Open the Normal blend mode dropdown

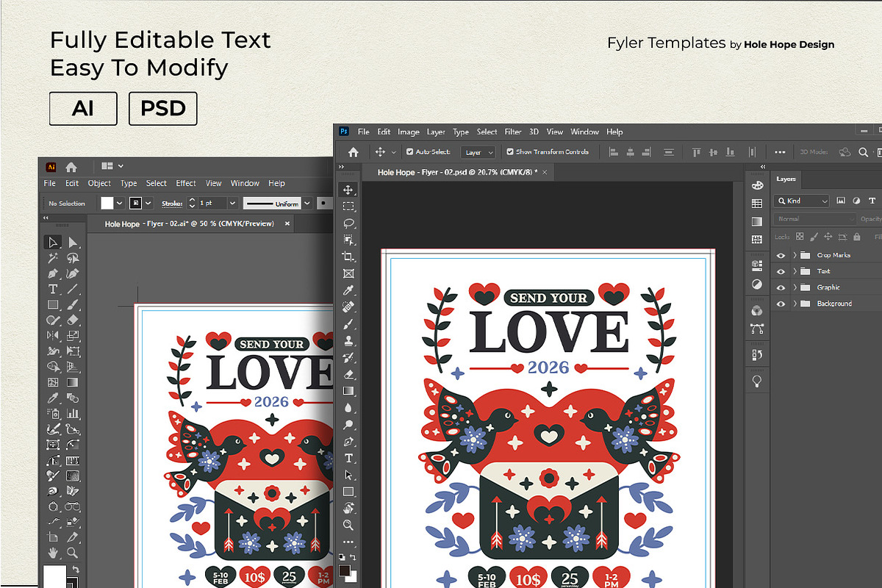pos(815,219)
